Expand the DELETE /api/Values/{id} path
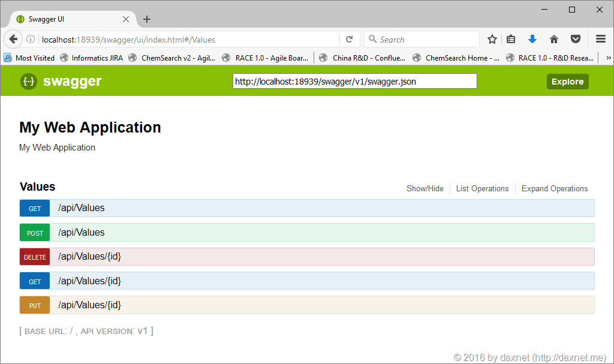The height and width of the screenshot is (364, 614). point(90,257)
